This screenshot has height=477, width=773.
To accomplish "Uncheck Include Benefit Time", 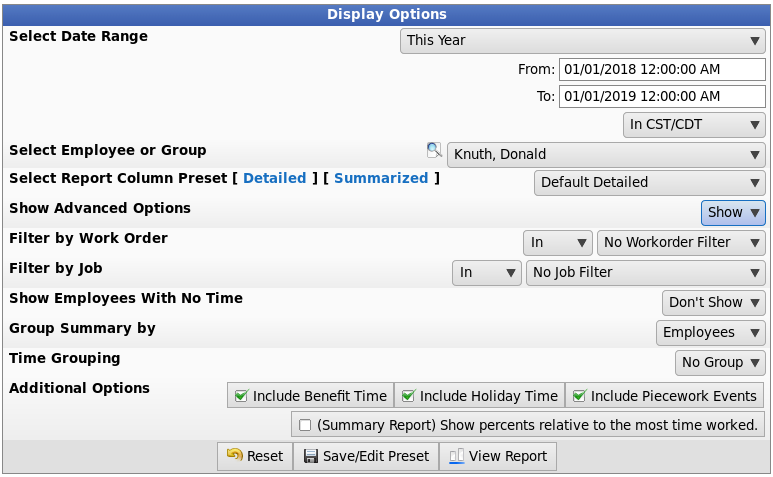I will tap(241, 396).
